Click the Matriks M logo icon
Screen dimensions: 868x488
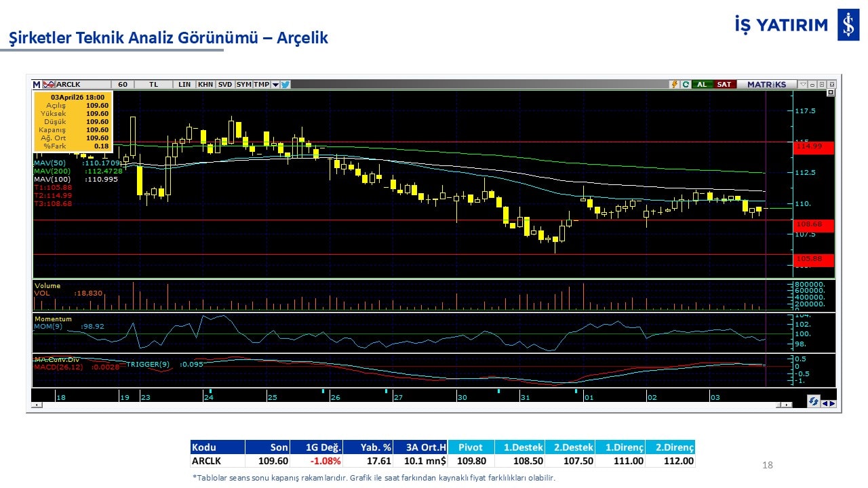pyautogui.click(x=37, y=85)
